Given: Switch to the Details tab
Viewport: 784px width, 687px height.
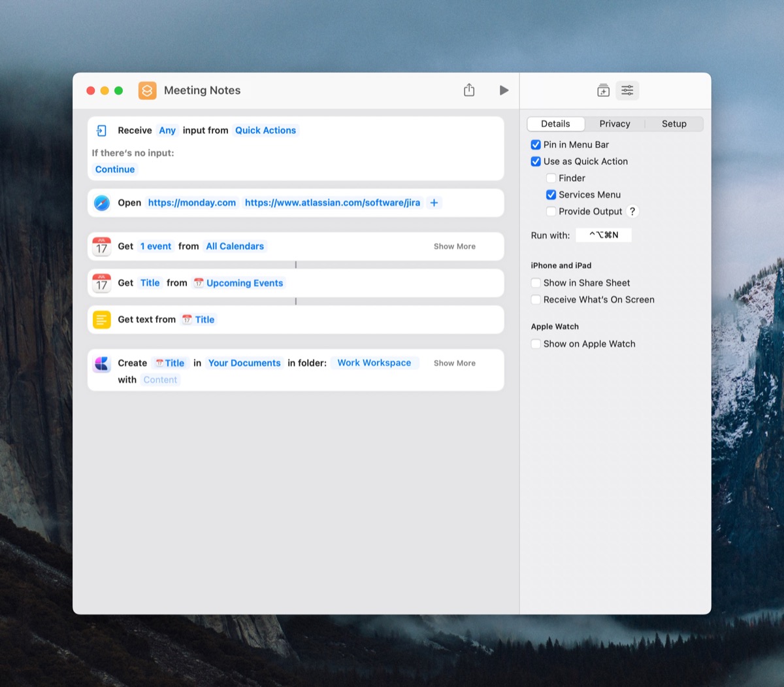Looking at the screenshot, I should pos(555,124).
